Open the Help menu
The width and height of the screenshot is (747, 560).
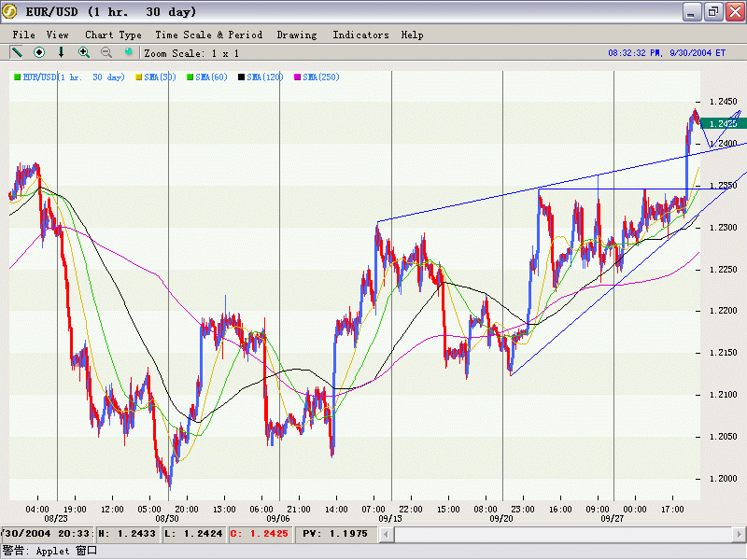click(412, 35)
